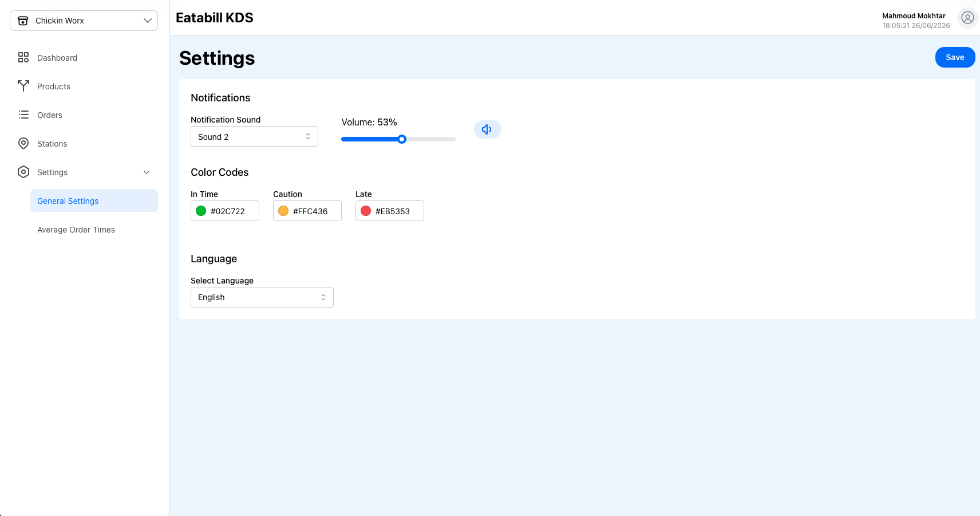Open the Select Language dropdown
Screen dimensions: 980x516
262,297
